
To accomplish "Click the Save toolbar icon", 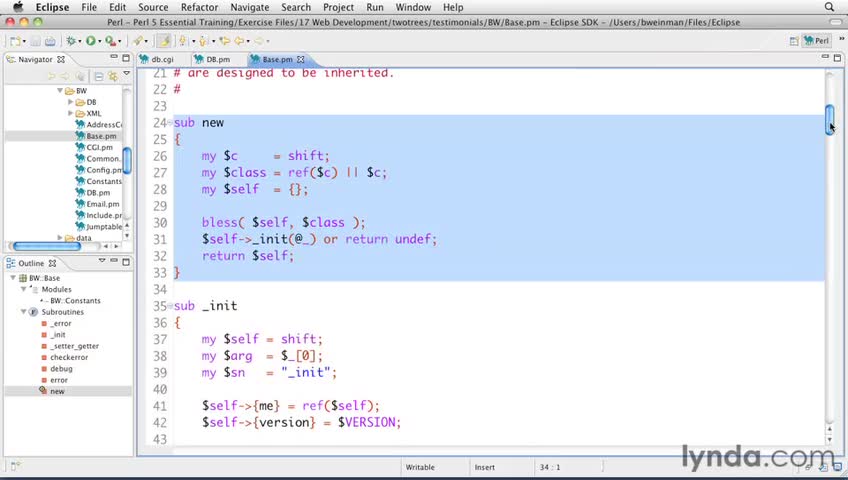I will click(35, 41).
